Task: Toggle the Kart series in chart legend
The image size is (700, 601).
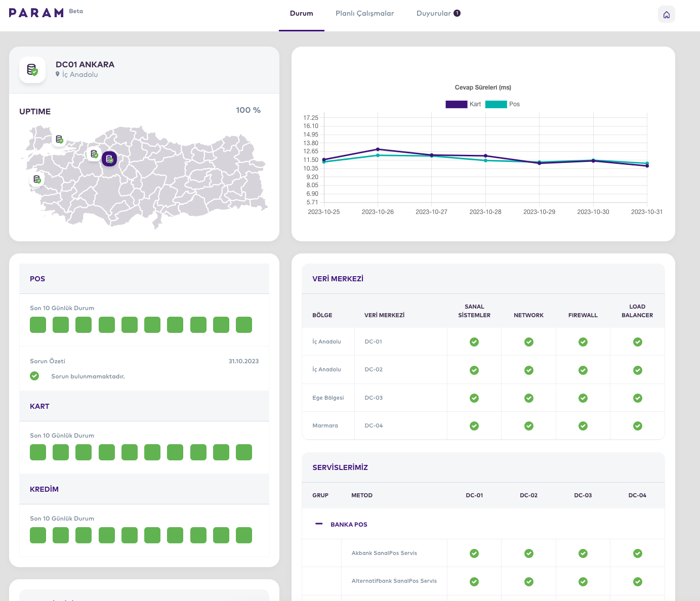Action: 463,104
